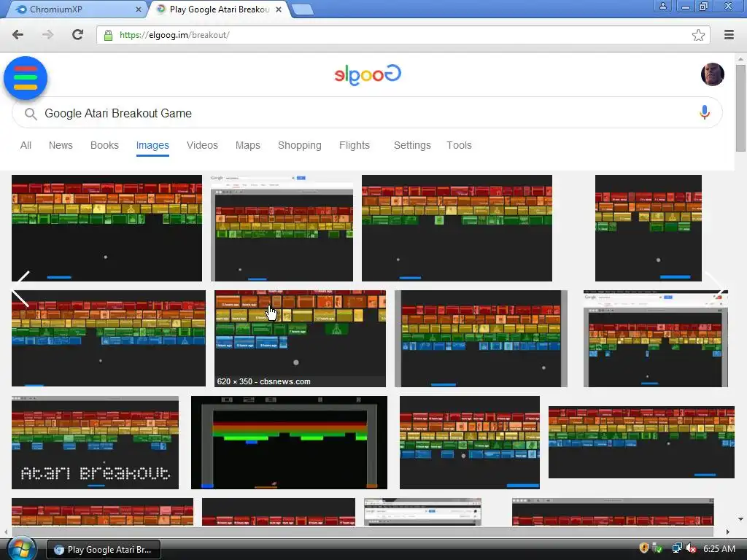Open the Videos tab
This screenshot has width=747, height=560.
point(202,145)
